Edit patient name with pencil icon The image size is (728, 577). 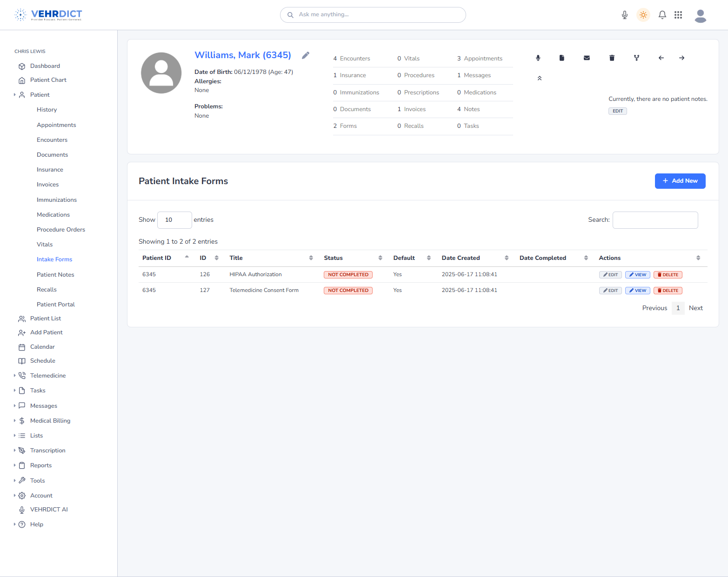coord(306,55)
